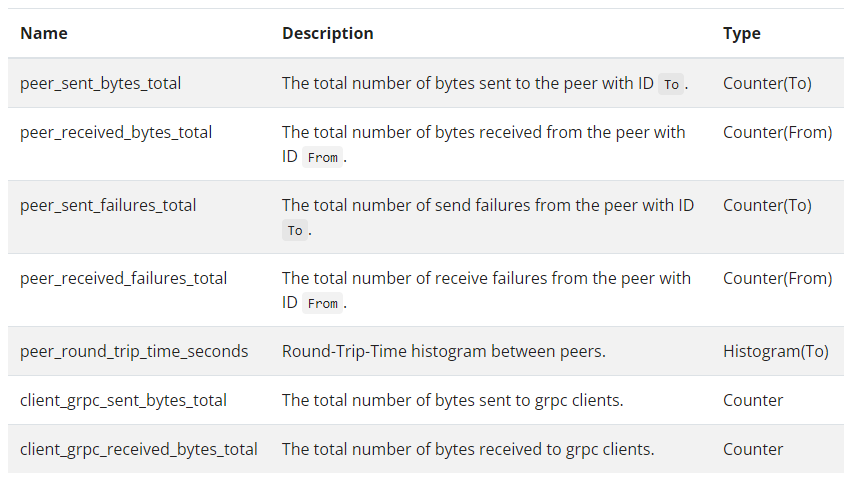Click Counter(To) type for peer_sent_bytes_total
The width and height of the screenshot is (851, 480).
(767, 83)
